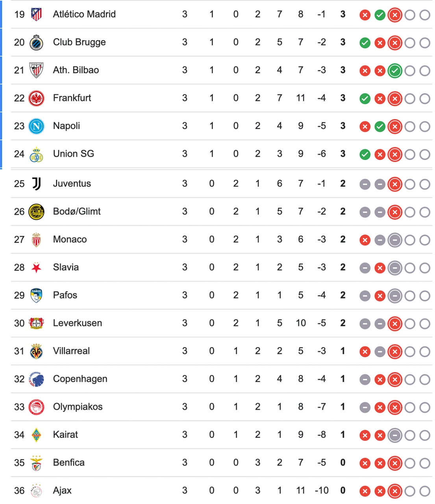435x504 pixels.
Task: Open Ath. Bilbao's green win result icon
Action: click(x=394, y=71)
